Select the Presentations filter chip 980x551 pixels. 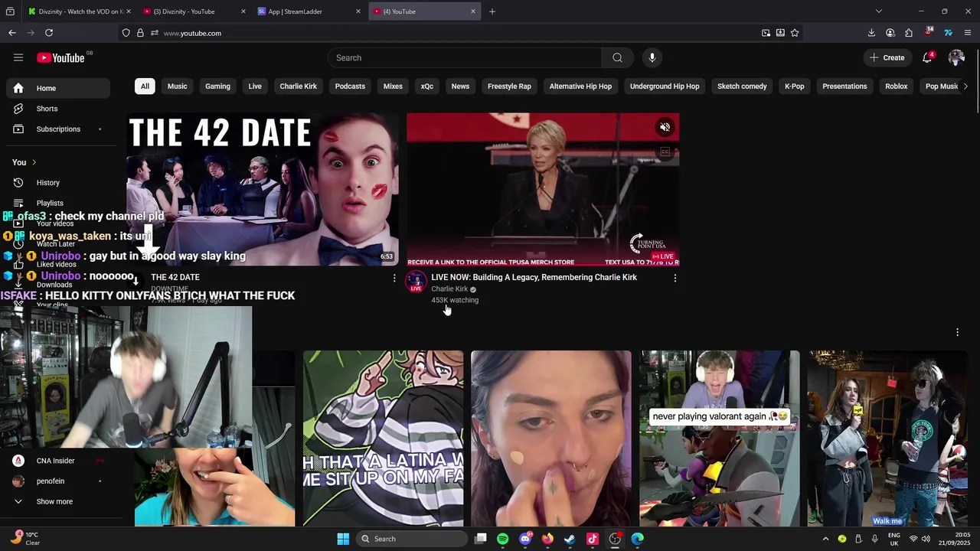coord(844,86)
